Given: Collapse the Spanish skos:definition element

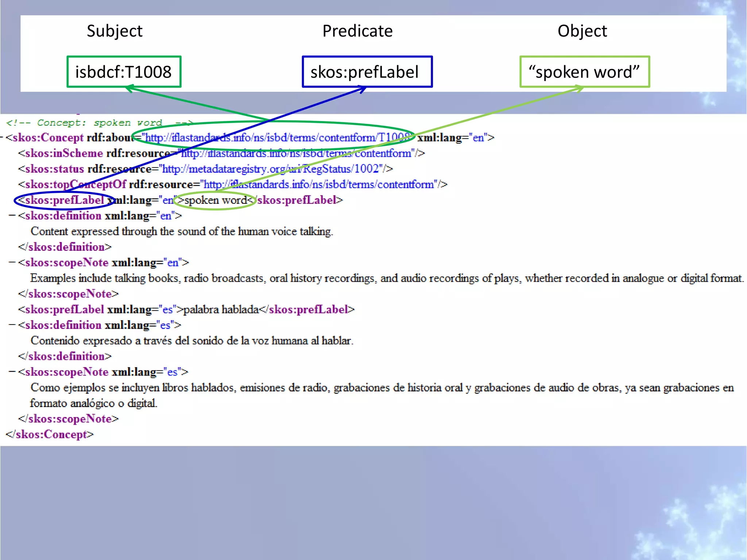Looking at the screenshot, I should [x=12, y=324].
